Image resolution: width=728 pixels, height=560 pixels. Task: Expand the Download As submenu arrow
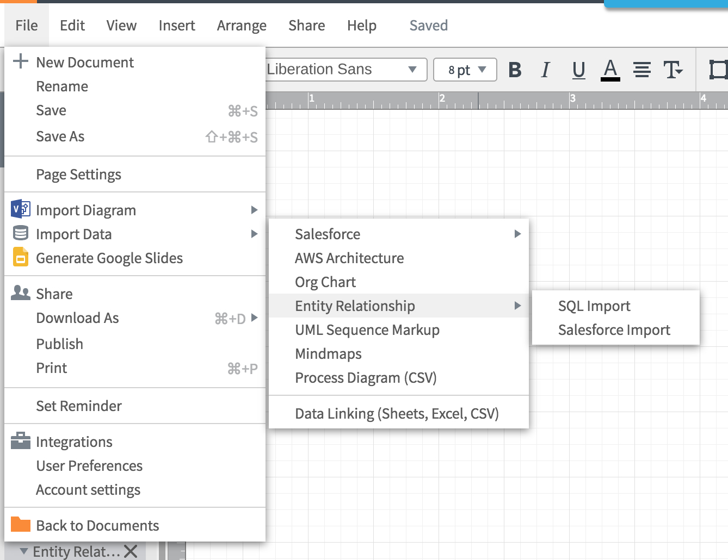coord(254,318)
